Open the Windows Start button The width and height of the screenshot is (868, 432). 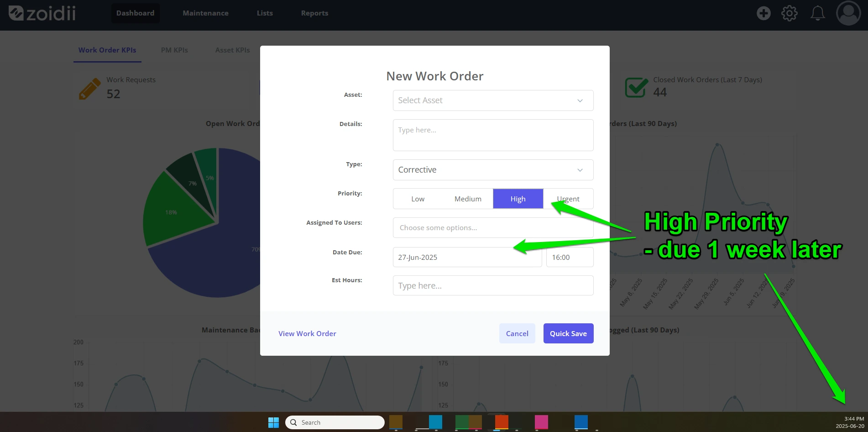(273, 422)
